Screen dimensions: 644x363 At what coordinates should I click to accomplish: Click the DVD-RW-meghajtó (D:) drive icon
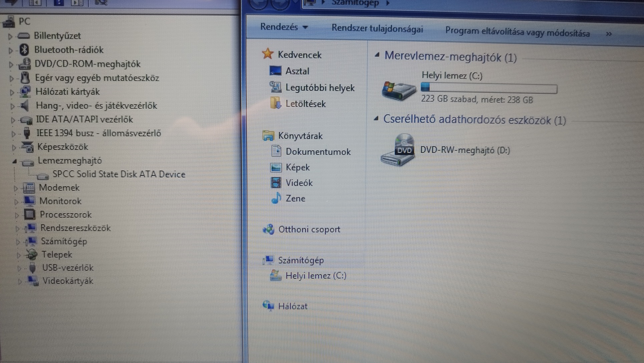pos(398,150)
